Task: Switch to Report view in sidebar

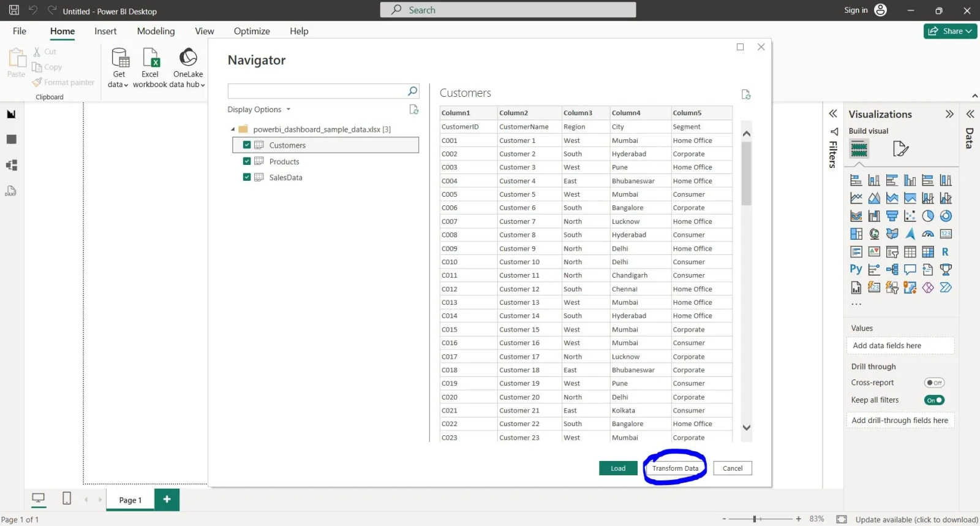Action: [x=11, y=114]
